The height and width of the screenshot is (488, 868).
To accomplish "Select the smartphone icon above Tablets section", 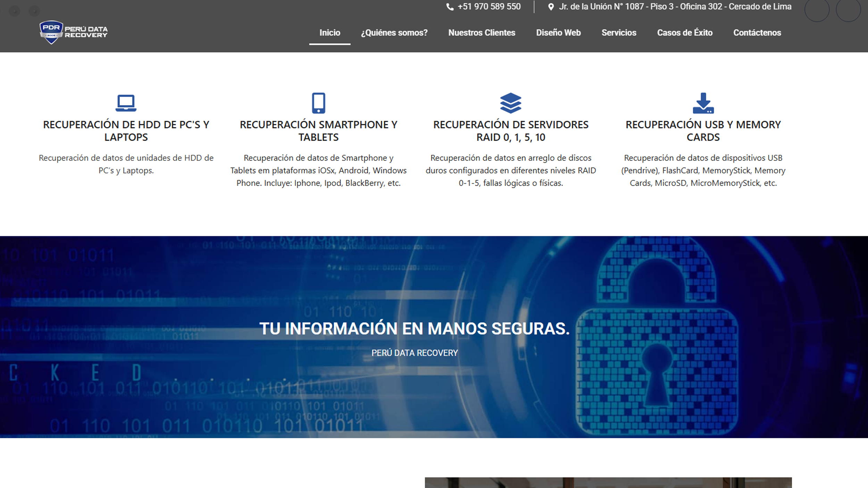I will pos(318,103).
